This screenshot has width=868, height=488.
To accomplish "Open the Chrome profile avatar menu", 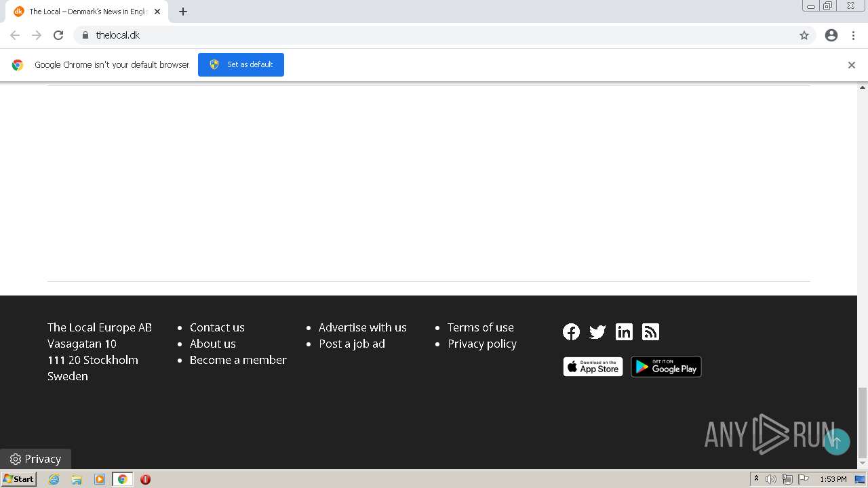I will 831,35.
